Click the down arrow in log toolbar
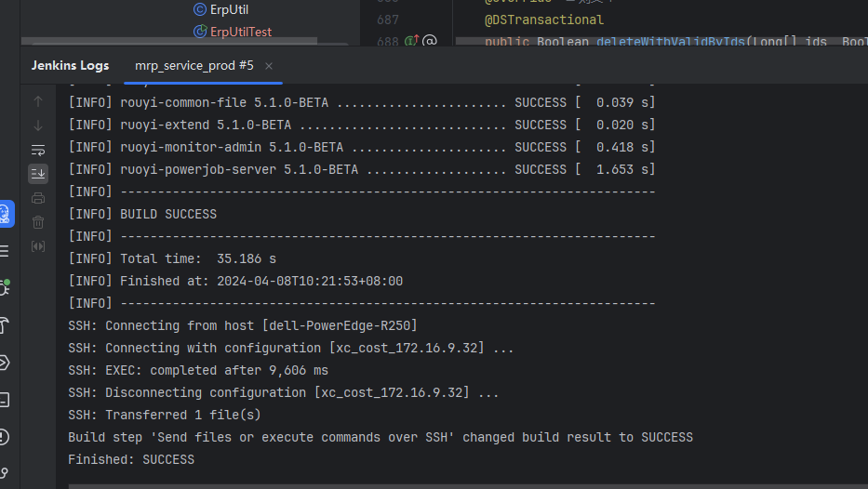Viewport: 868px width, 489px height. click(38, 126)
